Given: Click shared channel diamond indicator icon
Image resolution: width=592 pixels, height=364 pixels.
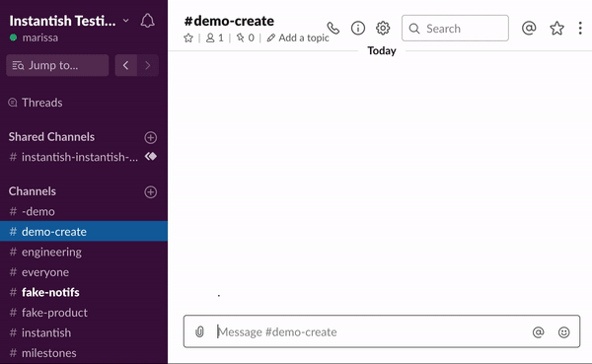Looking at the screenshot, I should point(151,156).
